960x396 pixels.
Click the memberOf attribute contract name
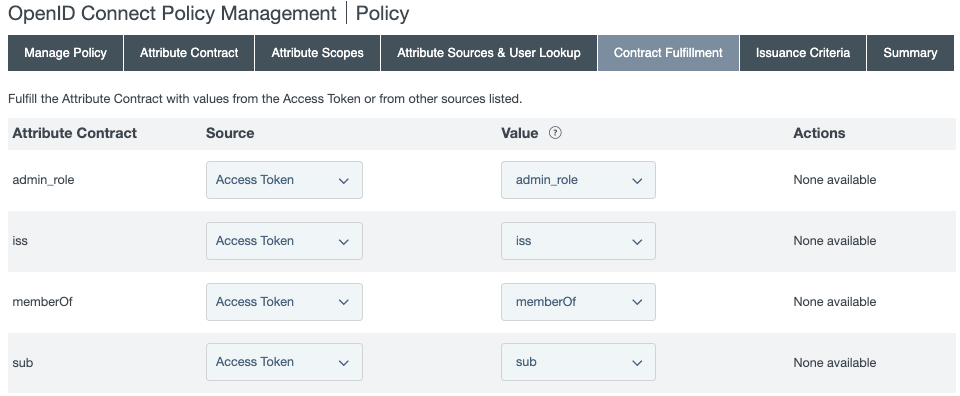coord(42,302)
